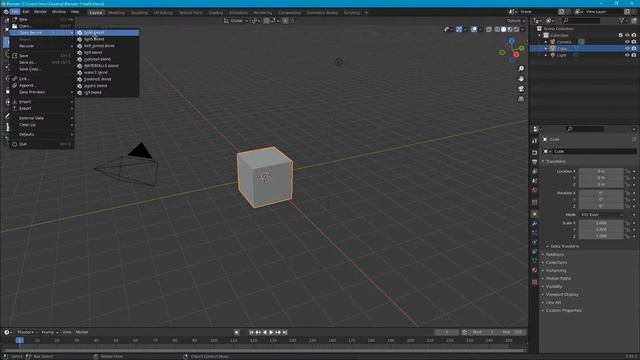Play the animation forward
Screen dimensions: 640x360
pos(271,332)
